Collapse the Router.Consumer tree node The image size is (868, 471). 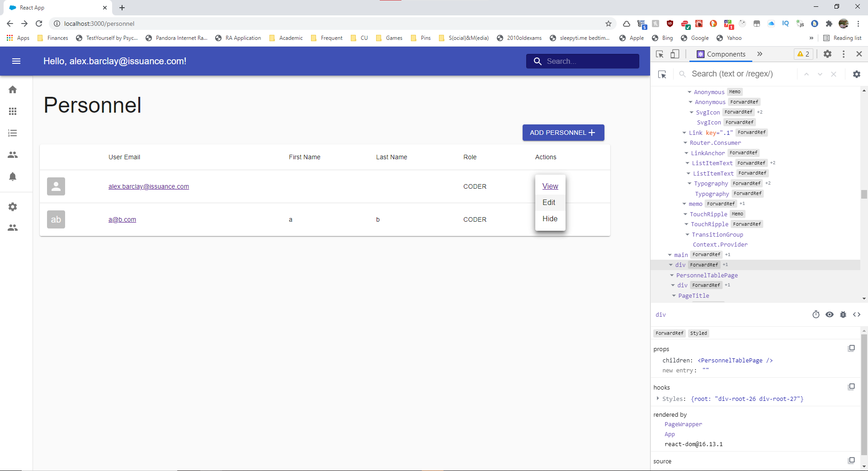pyautogui.click(x=685, y=143)
